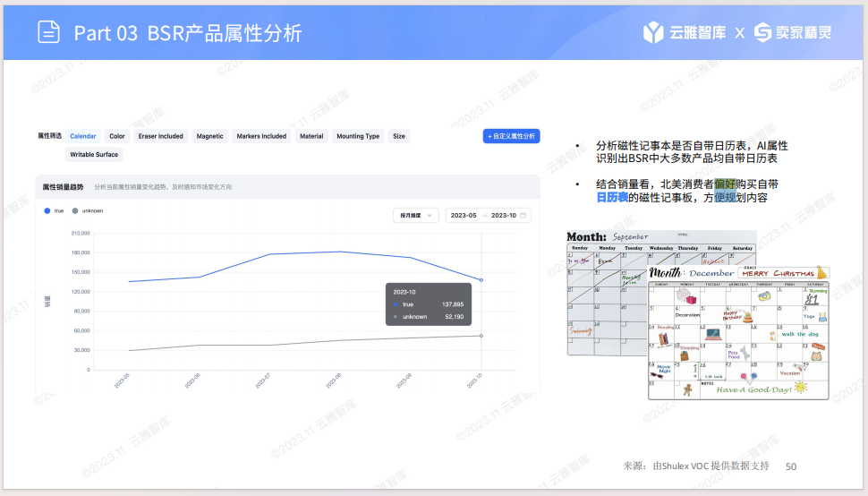
Task: Open the date range calendar icon
Action: (523, 216)
